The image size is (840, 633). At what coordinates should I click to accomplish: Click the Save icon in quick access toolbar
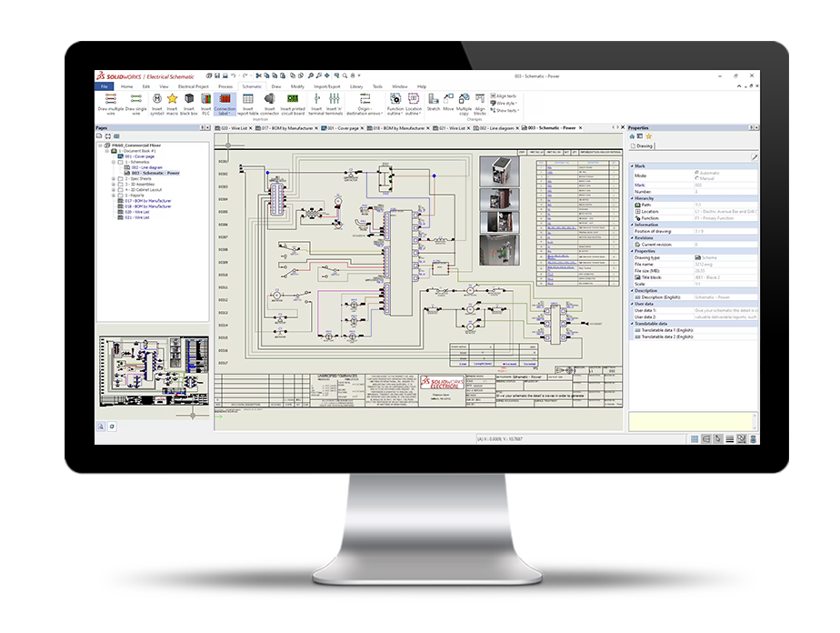click(x=217, y=76)
